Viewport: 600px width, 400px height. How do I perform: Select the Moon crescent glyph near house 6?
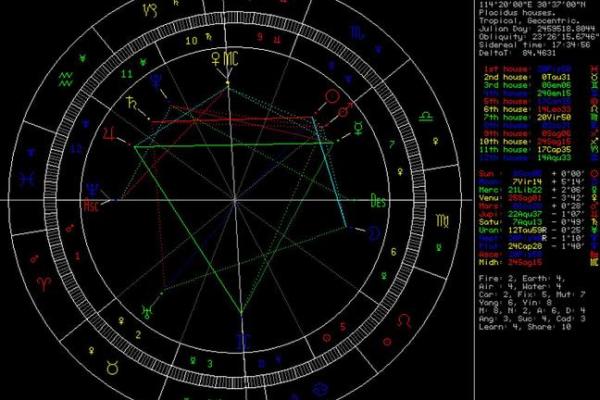(375, 234)
